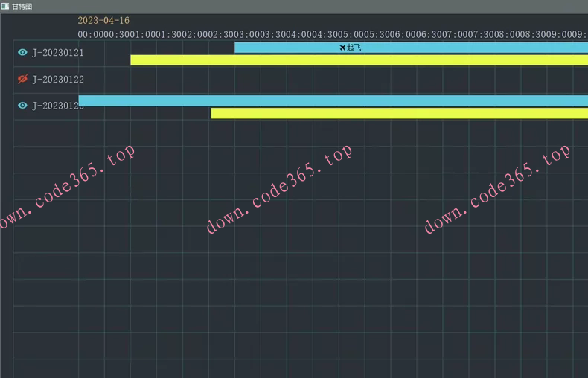The width and height of the screenshot is (588, 378).
Task: Click the airplane icon on the blue bar
Action: (x=342, y=48)
